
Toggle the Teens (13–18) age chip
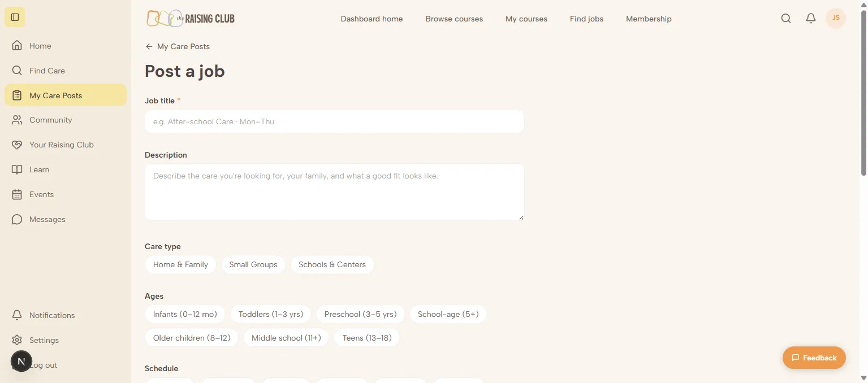pos(367,338)
